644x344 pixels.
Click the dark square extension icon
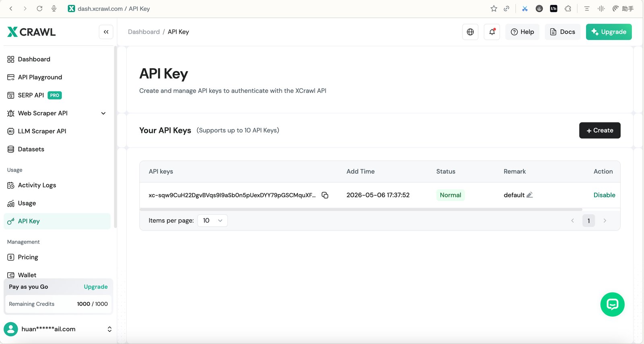tap(554, 8)
